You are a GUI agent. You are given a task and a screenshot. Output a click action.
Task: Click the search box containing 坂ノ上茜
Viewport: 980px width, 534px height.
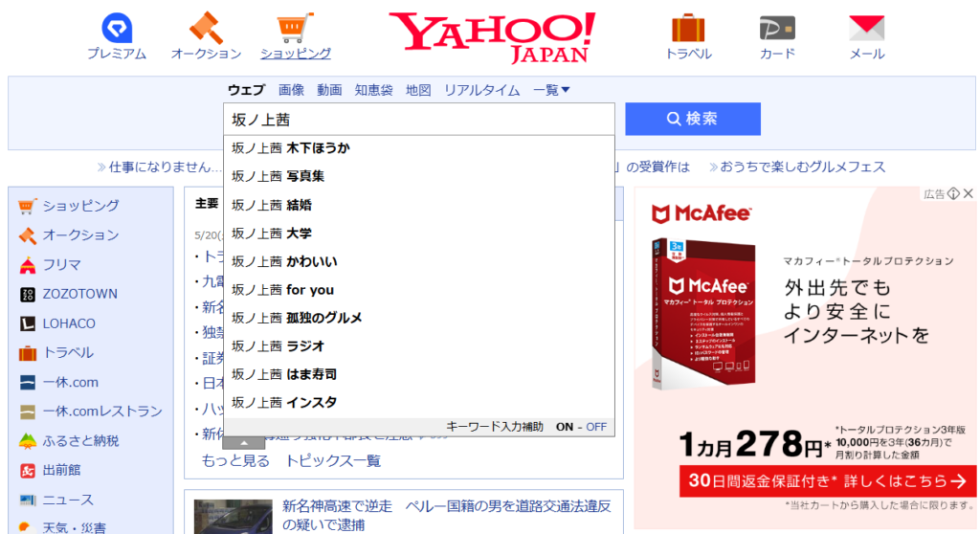419,120
